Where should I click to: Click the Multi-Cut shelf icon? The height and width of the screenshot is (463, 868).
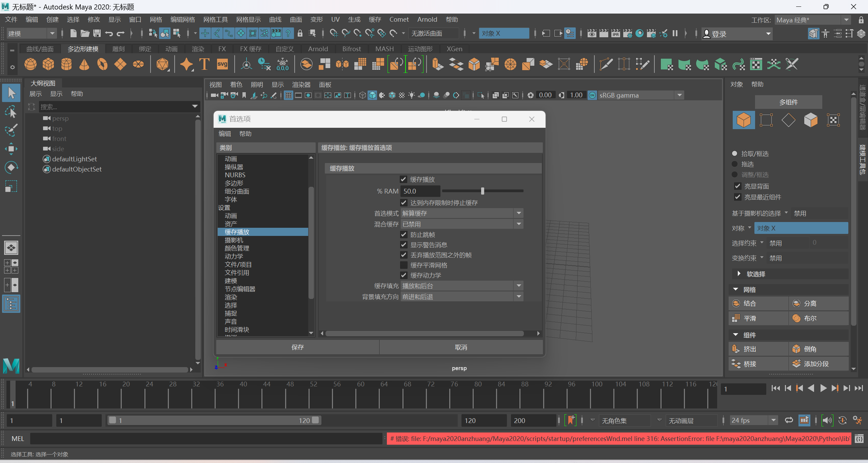[606, 64]
